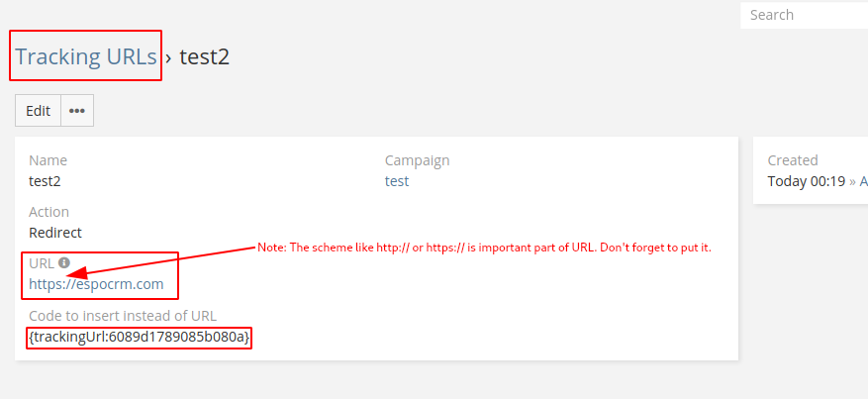Click the URL field info icon

(x=64, y=263)
